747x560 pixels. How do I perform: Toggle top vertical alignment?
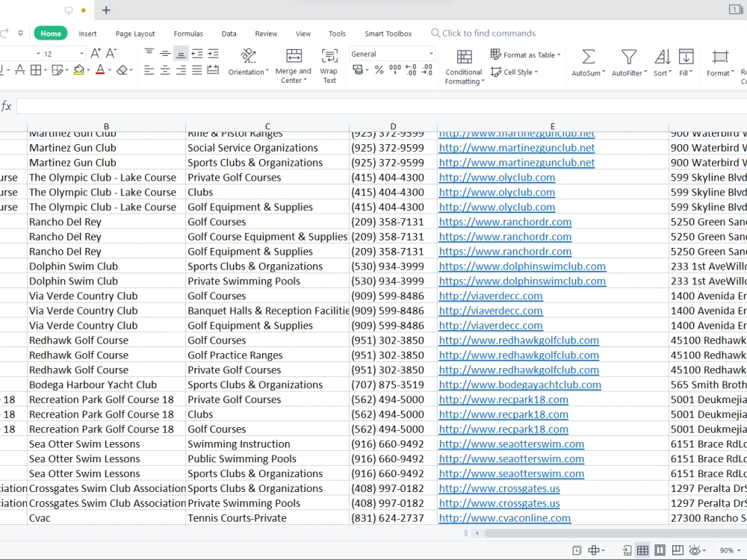[149, 53]
